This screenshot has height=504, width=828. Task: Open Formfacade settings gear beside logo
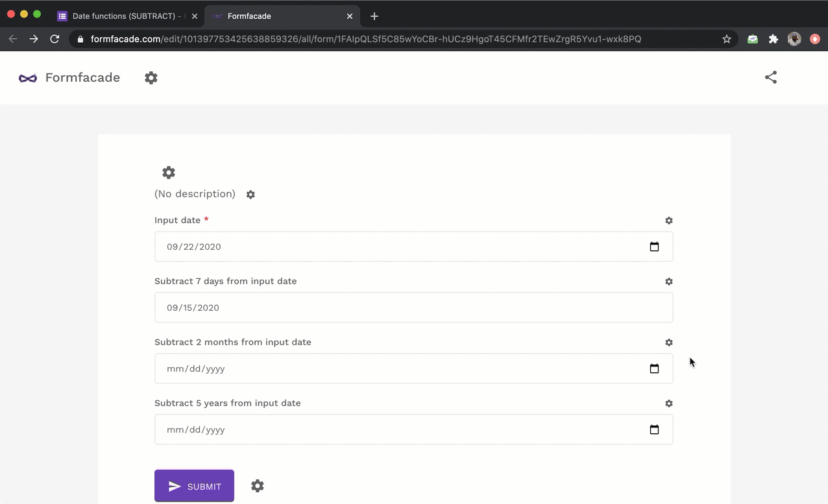pyautogui.click(x=151, y=78)
